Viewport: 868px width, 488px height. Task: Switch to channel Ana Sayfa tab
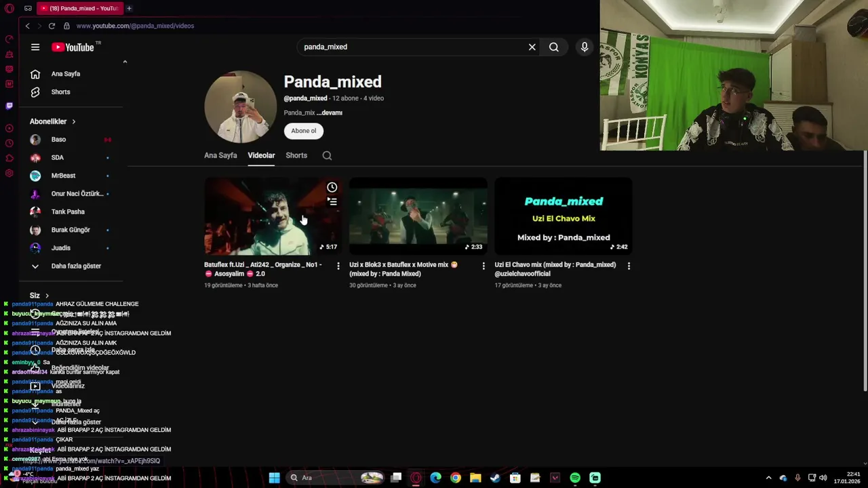click(x=220, y=156)
